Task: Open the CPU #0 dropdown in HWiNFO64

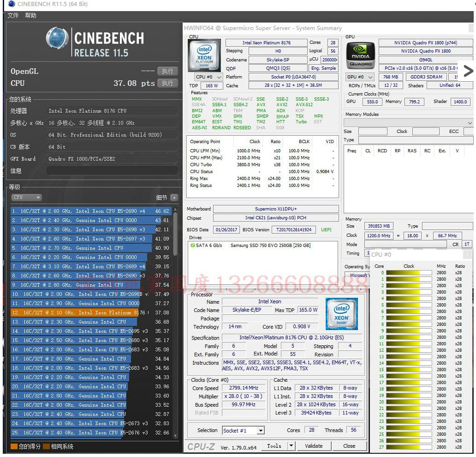Action: coord(208,77)
